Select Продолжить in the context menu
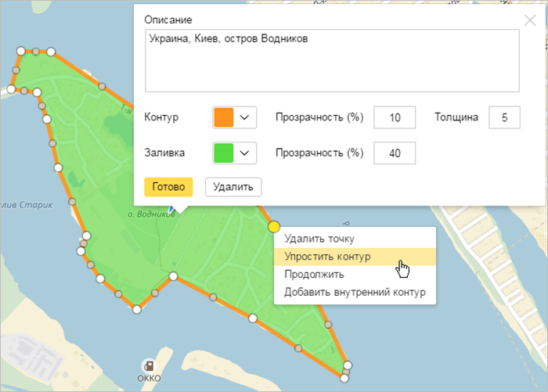 [x=314, y=275]
